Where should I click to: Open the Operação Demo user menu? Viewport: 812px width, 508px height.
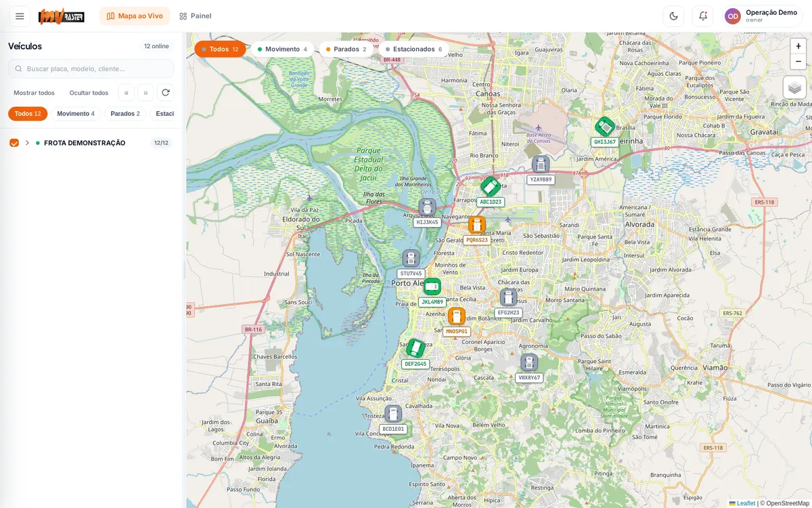[x=763, y=16]
